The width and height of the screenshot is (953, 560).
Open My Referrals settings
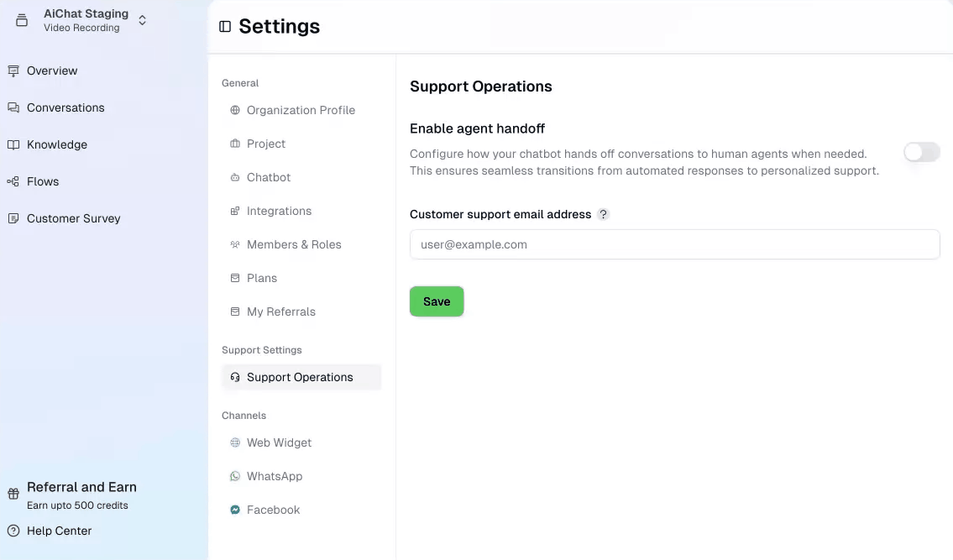click(x=280, y=312)
